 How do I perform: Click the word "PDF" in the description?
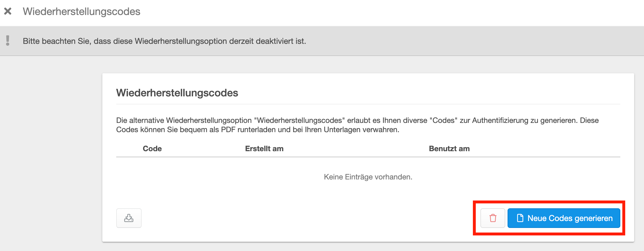[x=228, y=130]
